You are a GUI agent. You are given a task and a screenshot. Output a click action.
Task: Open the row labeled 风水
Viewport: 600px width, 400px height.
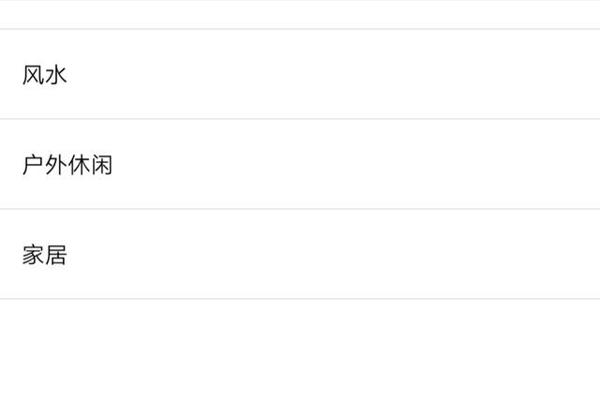pyautogui.click(x=300, y=74)
